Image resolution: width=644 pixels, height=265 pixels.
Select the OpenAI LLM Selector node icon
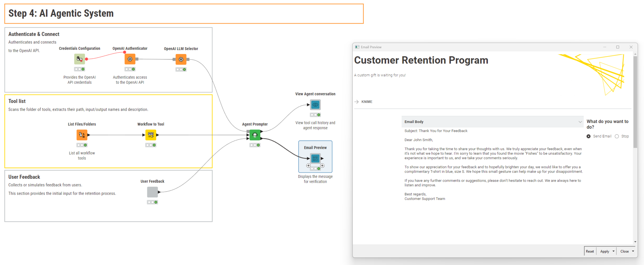[x=181, y=59]
